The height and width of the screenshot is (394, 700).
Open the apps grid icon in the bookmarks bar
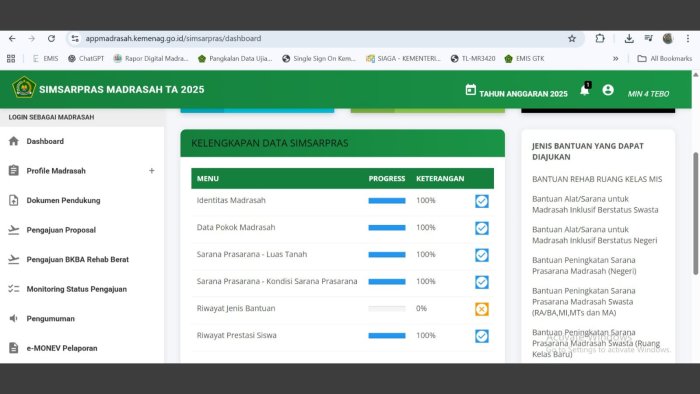click(x=11, y=58)
